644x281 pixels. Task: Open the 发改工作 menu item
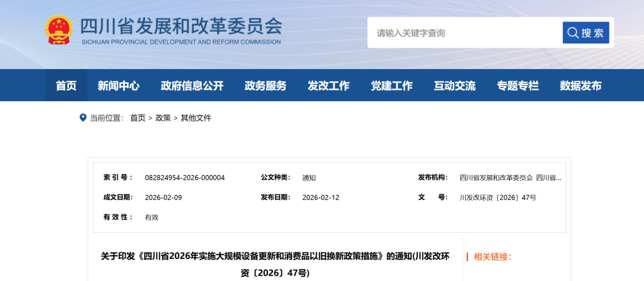[329, 86]
